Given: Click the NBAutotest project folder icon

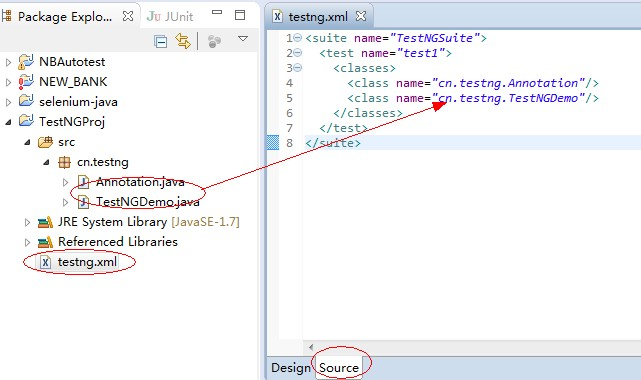Looking at the screenshot, I should (x=26, y=62).
